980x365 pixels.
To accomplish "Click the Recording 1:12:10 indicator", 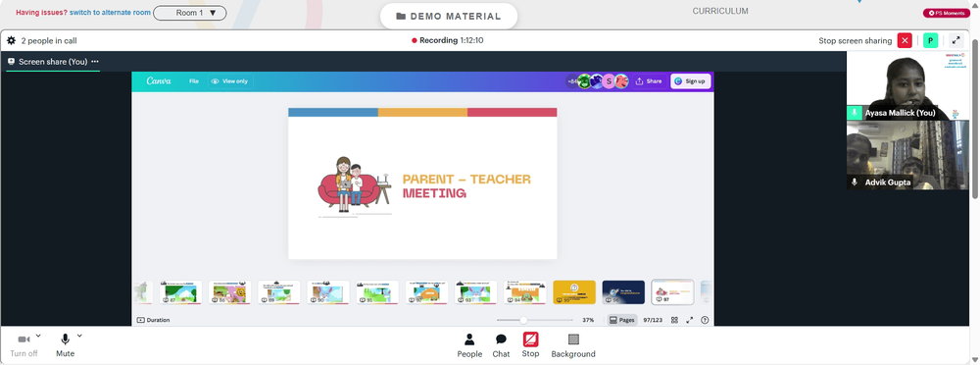I will point(448,40).
